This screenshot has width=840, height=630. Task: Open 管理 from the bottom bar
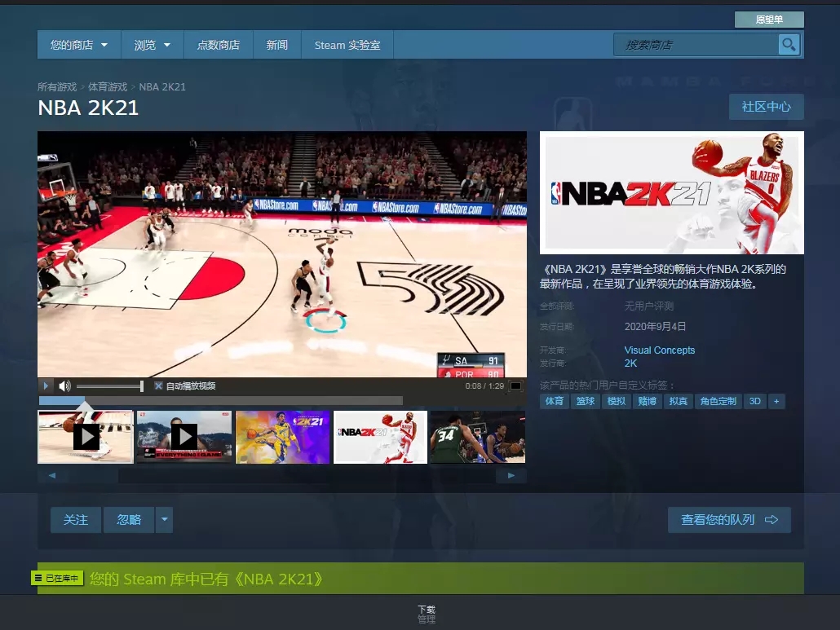click(x=427, y=618)
